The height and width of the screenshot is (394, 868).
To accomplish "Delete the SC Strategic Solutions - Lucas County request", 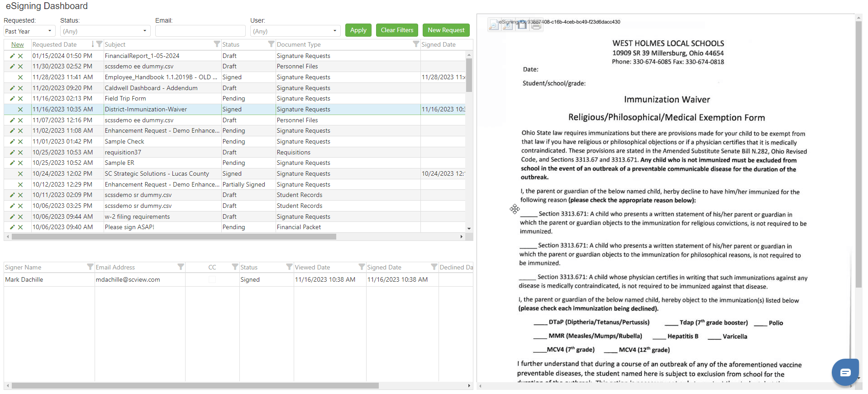I will [x=20, y=173].
